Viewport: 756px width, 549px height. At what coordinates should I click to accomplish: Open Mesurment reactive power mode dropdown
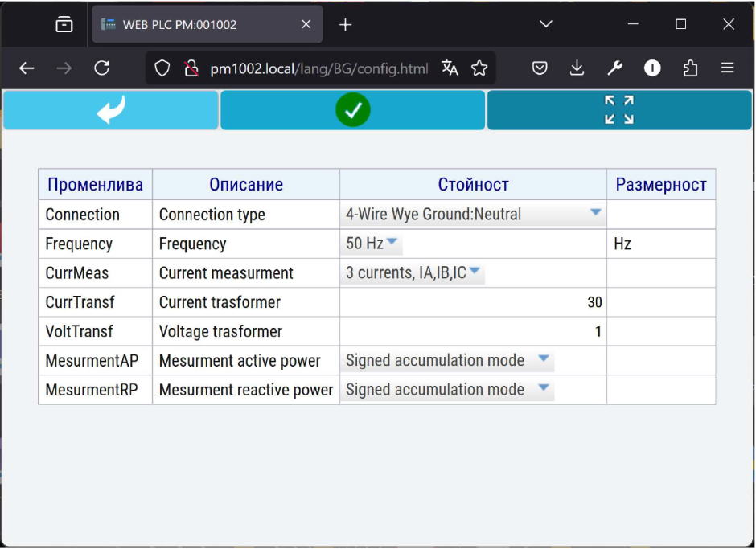(447, 390)
